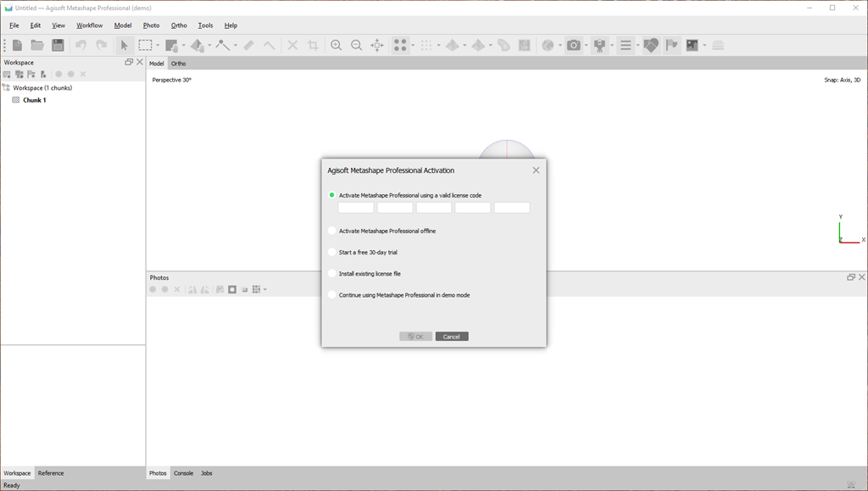This screenshot has width=868, height=491.
Task: Click the Show laser scanner tripod icon
Action: [599, 46]
